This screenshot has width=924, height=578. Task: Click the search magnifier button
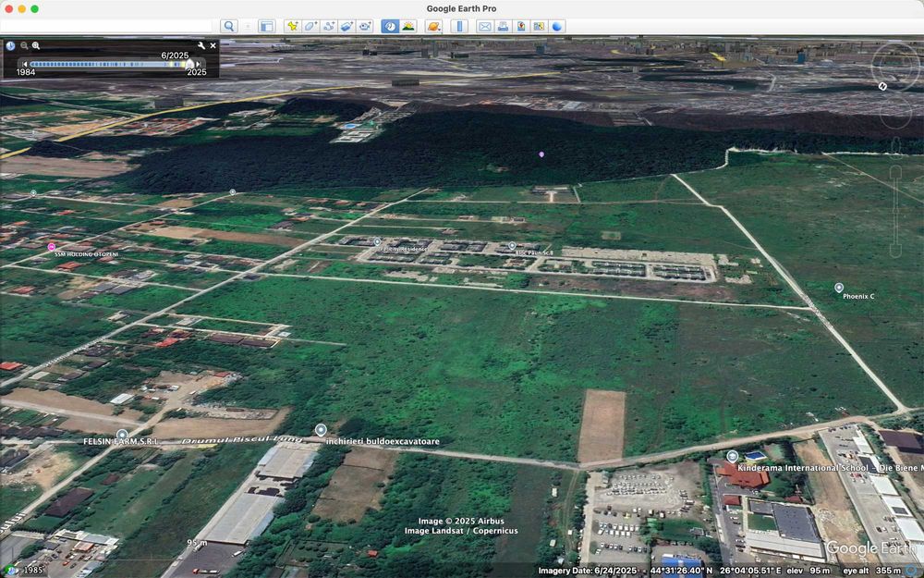click(x=229, y=26)
